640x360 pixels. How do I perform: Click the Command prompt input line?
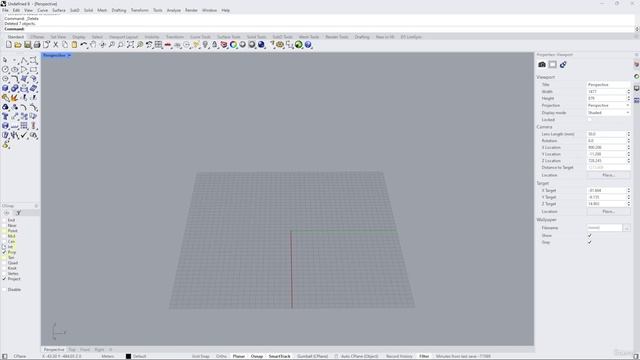point(318,29)
